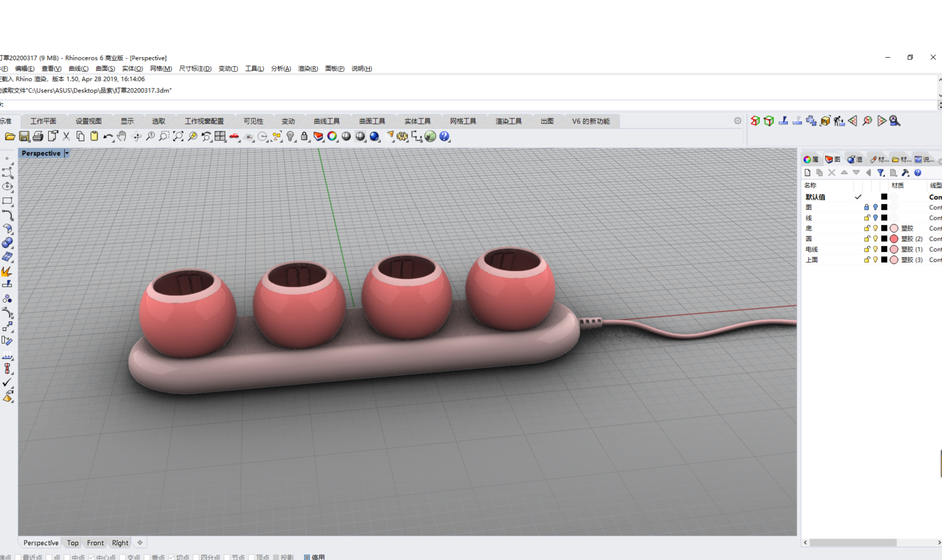Create new layer with blank page icon
This screenshot has width=942, height=560.
click(x=807, y=173)
